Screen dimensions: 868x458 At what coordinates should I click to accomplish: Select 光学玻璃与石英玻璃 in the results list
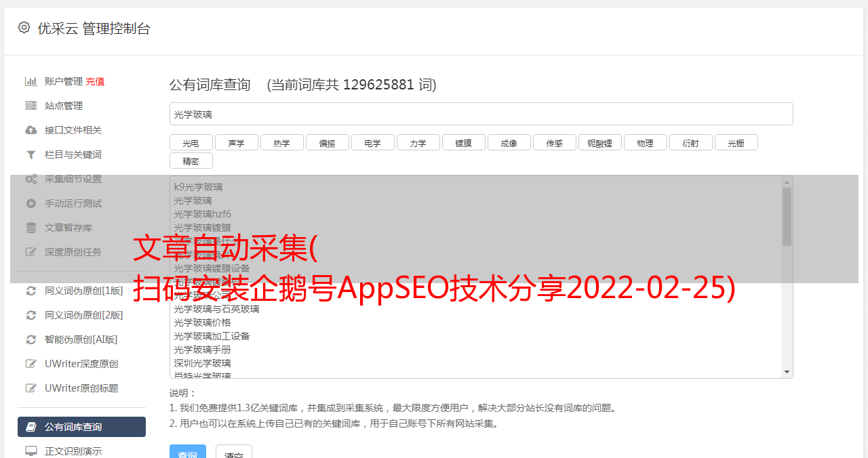coord(216,309)
